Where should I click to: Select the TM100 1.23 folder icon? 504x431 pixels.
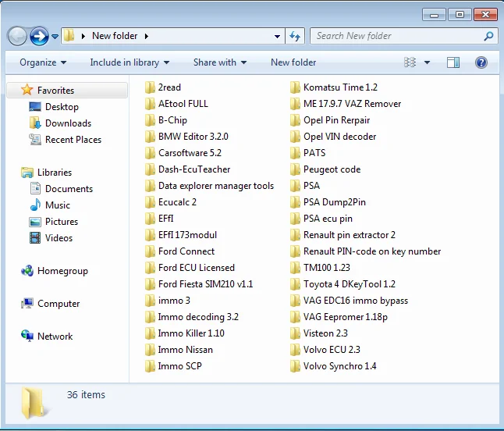tap(295, 268)
